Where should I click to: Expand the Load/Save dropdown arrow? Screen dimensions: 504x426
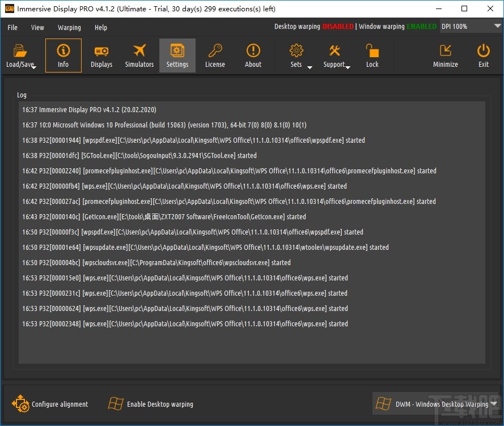tap(34, 67)
